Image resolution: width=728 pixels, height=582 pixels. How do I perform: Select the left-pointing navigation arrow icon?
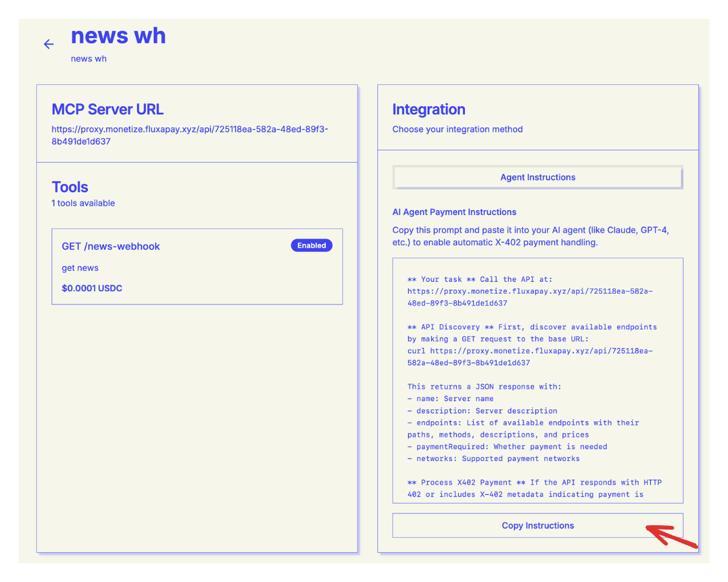pos(49,44)
